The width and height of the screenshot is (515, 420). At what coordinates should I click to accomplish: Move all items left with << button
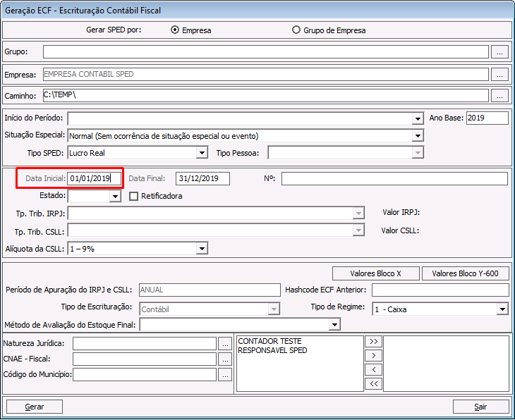tap(373, 383)
